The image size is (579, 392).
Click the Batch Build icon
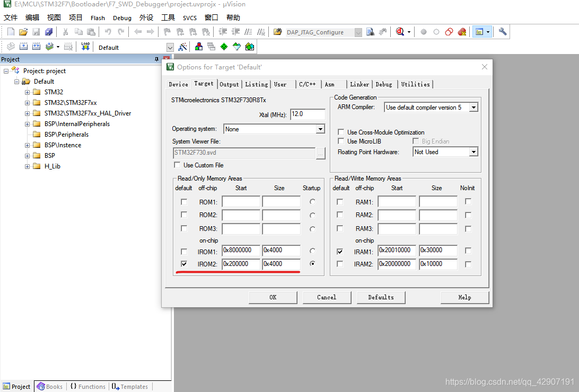(49, 47)
